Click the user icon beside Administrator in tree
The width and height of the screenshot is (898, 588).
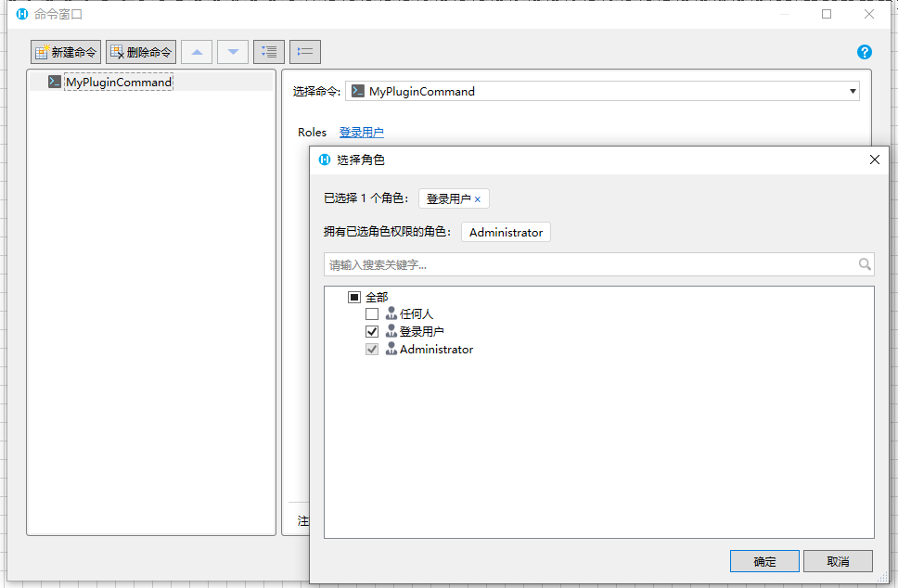click(391, 349)
